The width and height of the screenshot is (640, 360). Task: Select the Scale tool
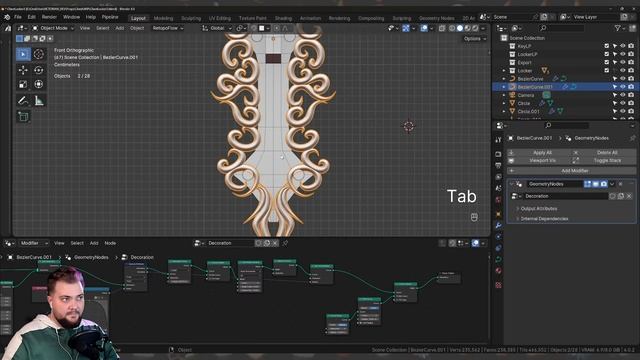pos(23,84)
